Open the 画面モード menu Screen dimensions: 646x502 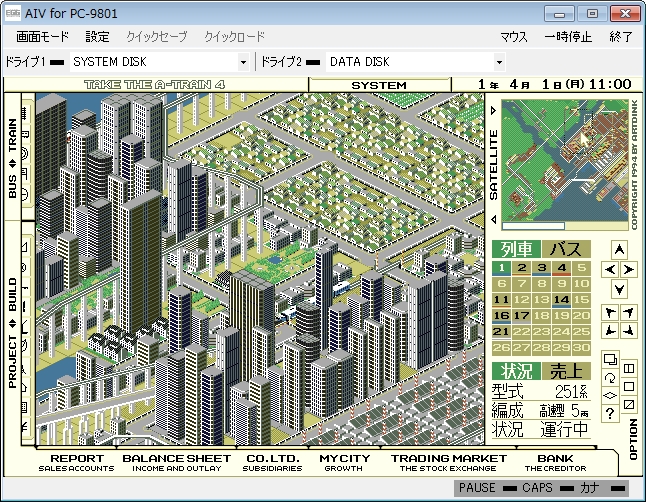pyautogui.click(x=42, y=37)
